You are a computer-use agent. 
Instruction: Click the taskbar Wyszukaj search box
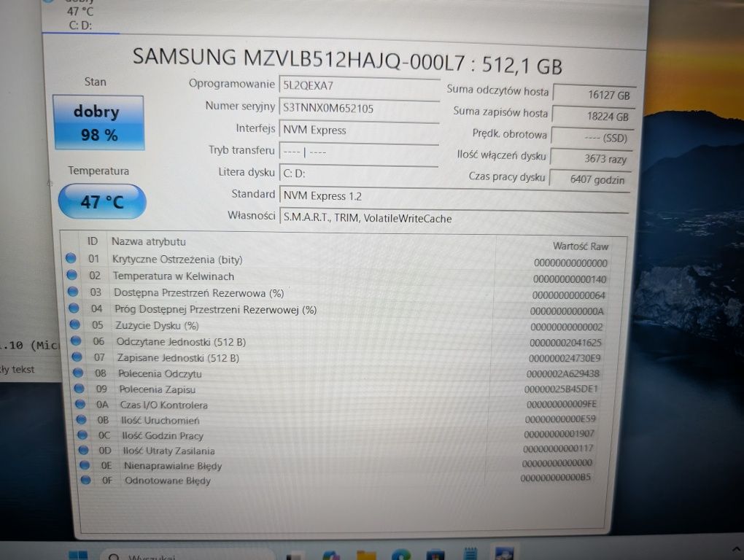(x=187, y=555)
